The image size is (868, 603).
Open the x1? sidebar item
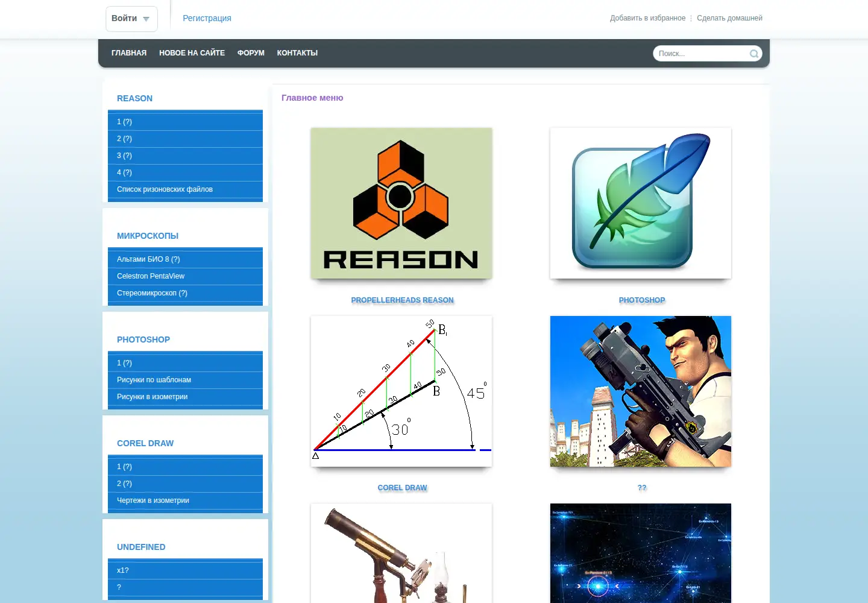coord(185,570)
